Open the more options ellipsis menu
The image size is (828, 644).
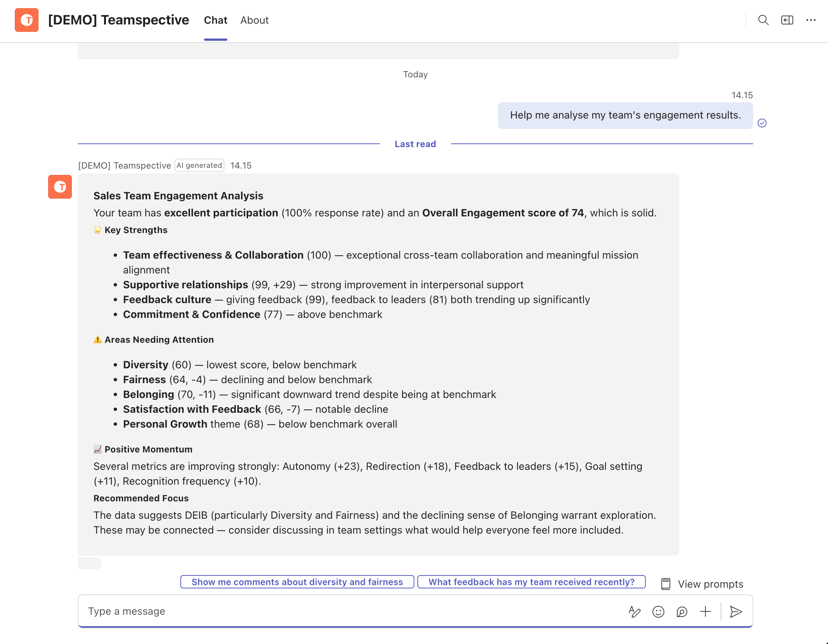[x=811, y=20]
